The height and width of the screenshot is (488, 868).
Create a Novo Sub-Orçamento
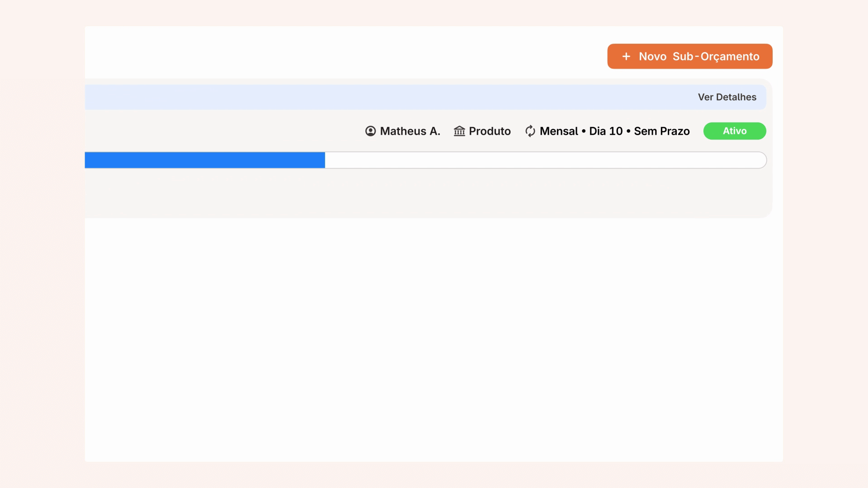[689, 56]
